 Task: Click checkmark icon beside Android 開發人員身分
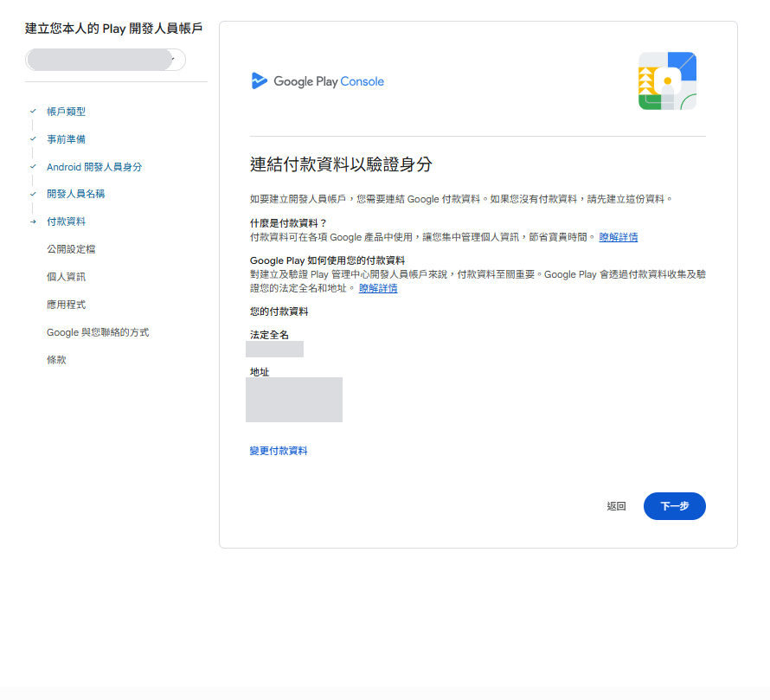[x=33, y=166]
